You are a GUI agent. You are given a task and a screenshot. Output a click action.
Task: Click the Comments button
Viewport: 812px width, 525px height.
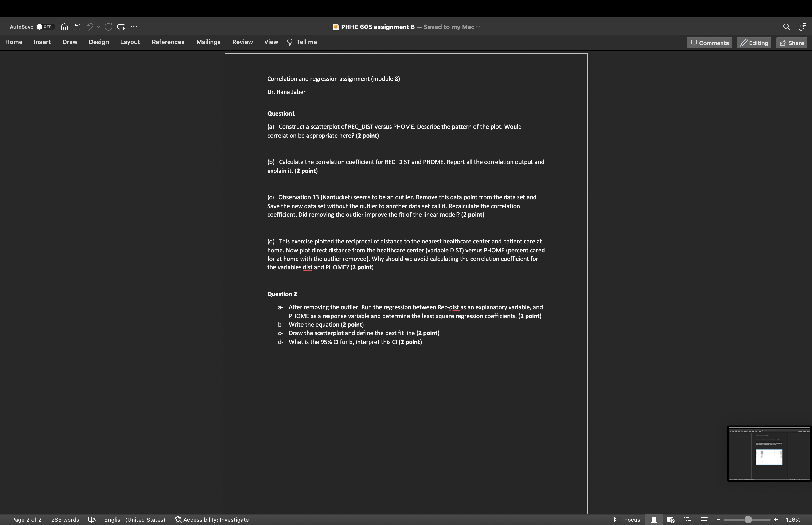pyautogui.click(x=709, y=42)
